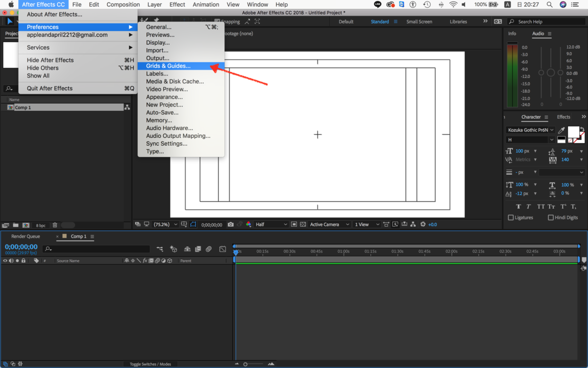The image size is (588, 368).
Task: Click the Lock column header in timeline
Action: [23, 261]
